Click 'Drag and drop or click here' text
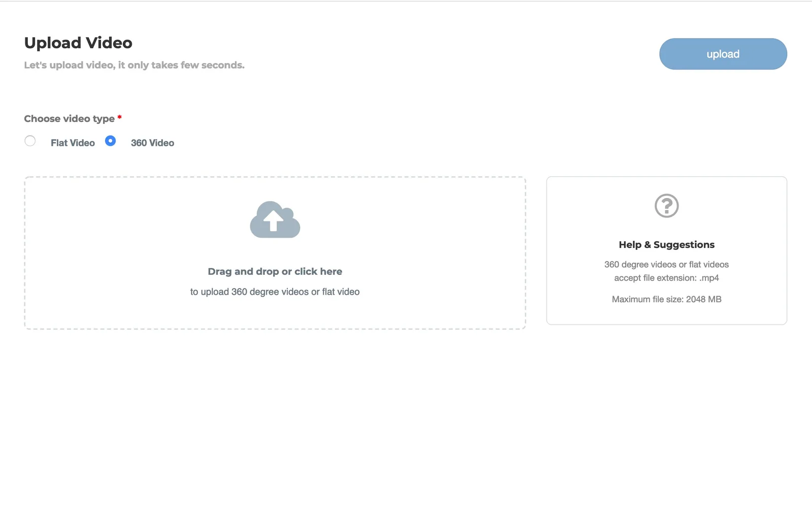This screenshot has height=508, width=812. [275, 271]
